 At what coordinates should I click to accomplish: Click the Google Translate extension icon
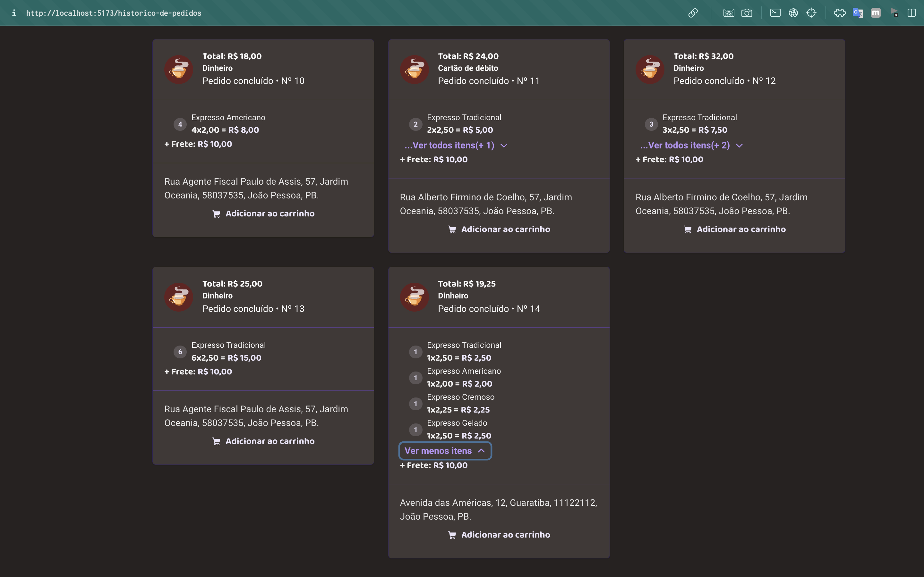coord(858,13)
